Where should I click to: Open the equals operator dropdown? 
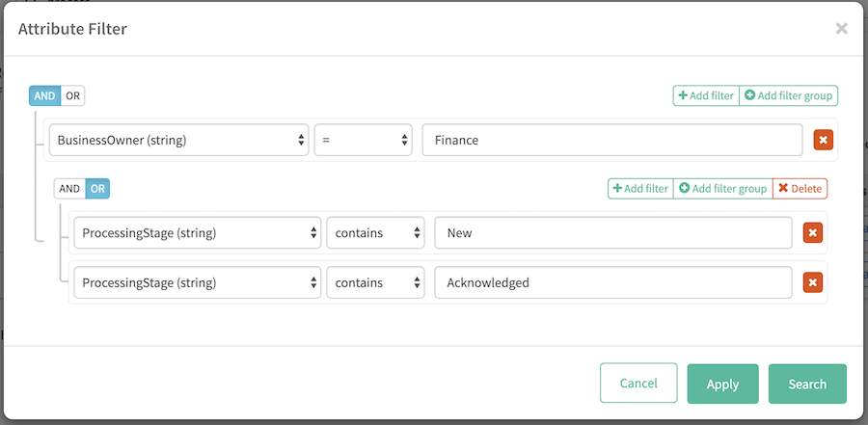(x=364, y=140)
